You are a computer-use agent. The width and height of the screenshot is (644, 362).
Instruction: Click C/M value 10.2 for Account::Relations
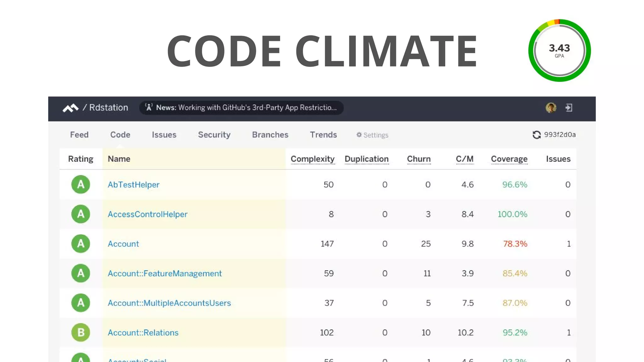pyautogui.click(x=465, y=332)
